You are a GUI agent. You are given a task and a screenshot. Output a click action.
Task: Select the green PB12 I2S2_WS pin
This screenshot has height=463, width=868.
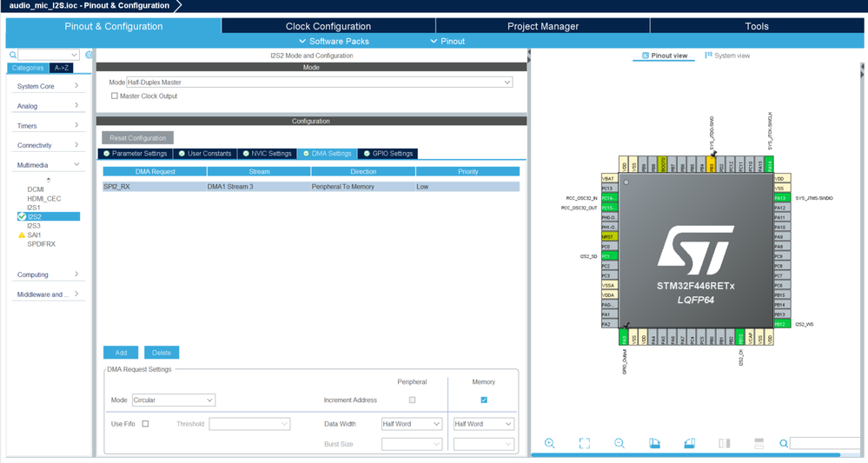[781, 324]
